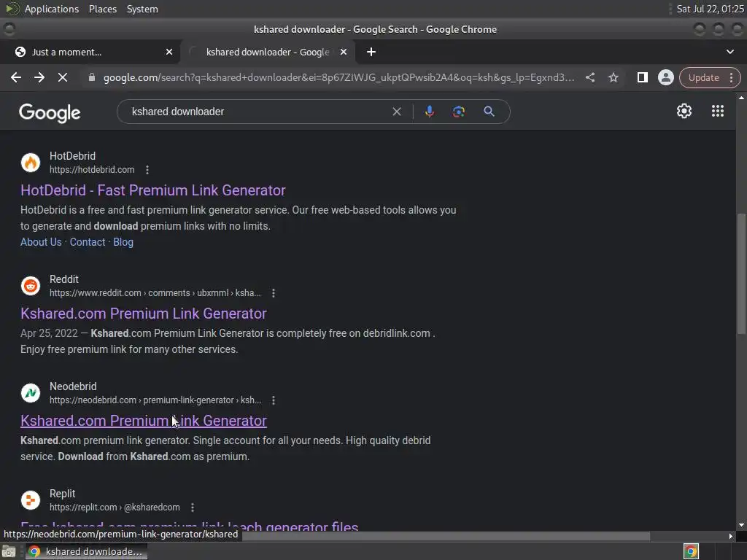Open more options for Reddit result

click(274, 293)
